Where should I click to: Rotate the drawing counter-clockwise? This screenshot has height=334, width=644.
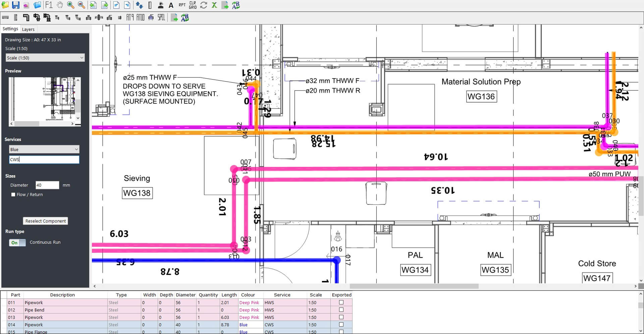point(116,5)
